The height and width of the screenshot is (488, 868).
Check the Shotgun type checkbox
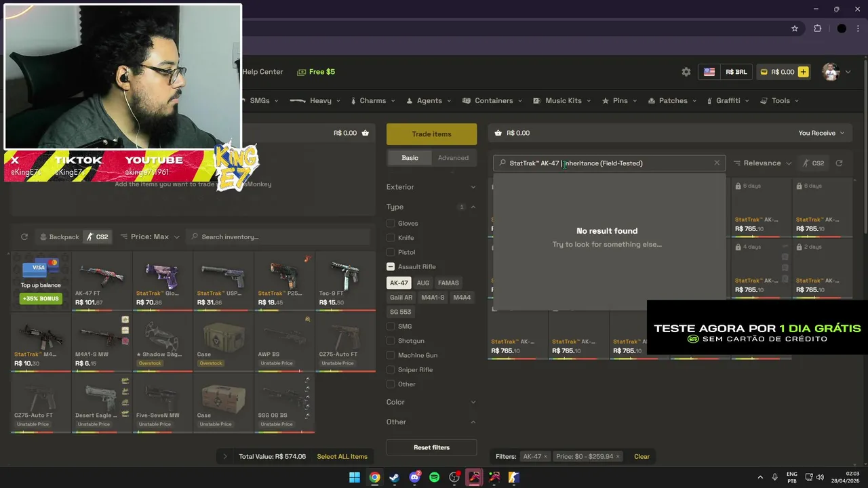pos(391,341)
